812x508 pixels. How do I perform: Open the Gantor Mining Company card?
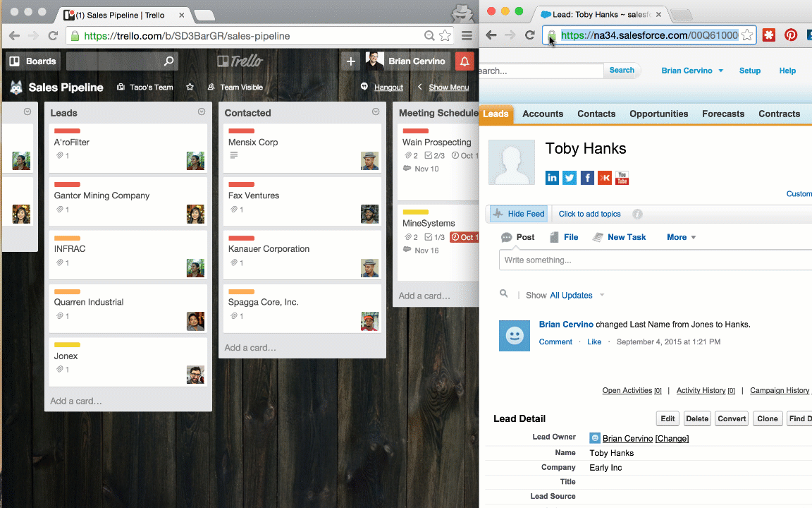point(128,201)
